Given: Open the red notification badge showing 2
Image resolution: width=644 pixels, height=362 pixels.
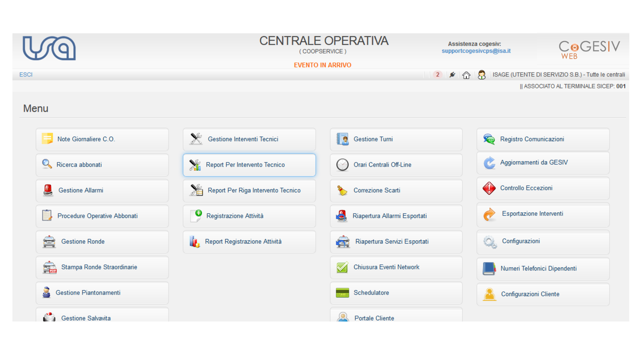Looking at the screenshot, I should [438, 74].
